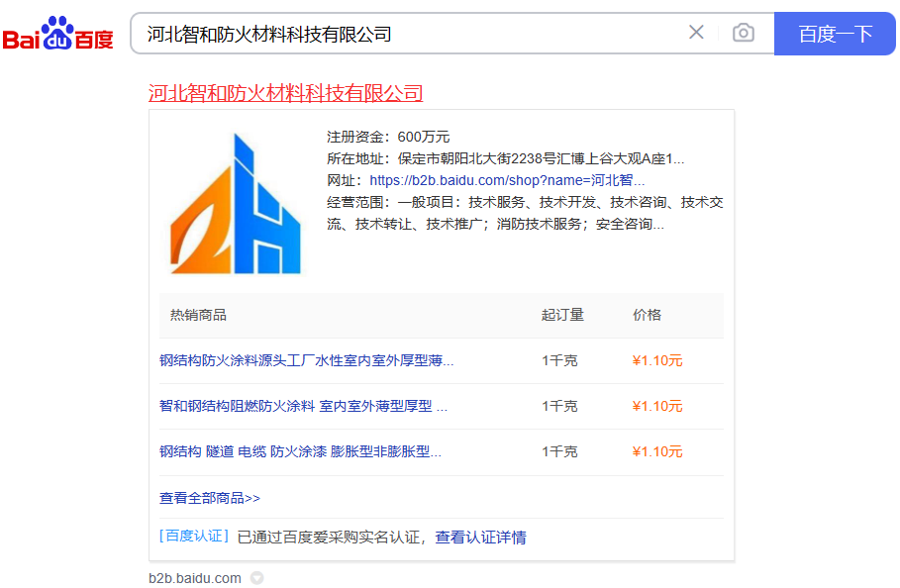Click the first product's ¥1.10 price

(x=657, y=360)
